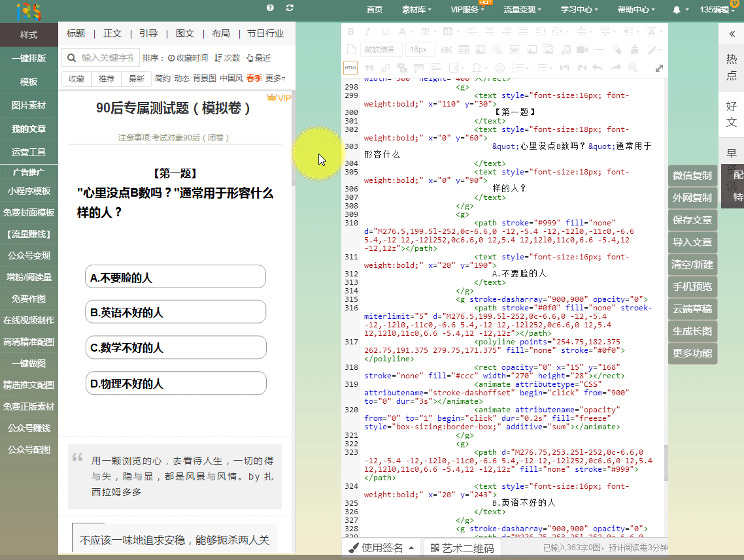The height and width of the screenshot is (560, 744).
Task: Click the HTML source mode button
Action: [350, 68]
